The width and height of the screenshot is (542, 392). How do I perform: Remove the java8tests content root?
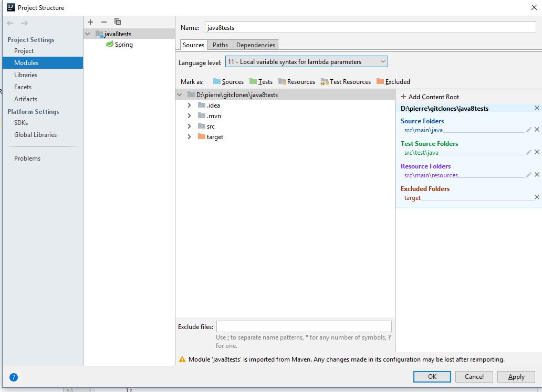coord(537,108)
